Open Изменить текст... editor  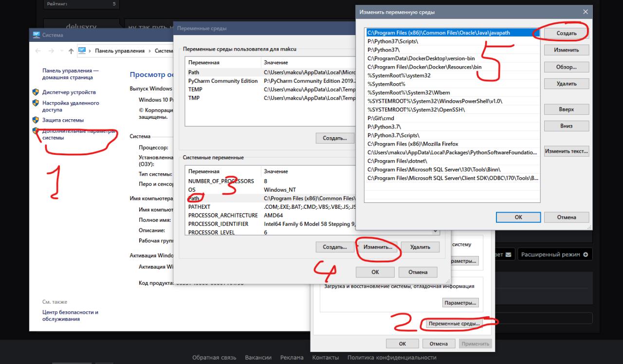[x=566, y=151]
